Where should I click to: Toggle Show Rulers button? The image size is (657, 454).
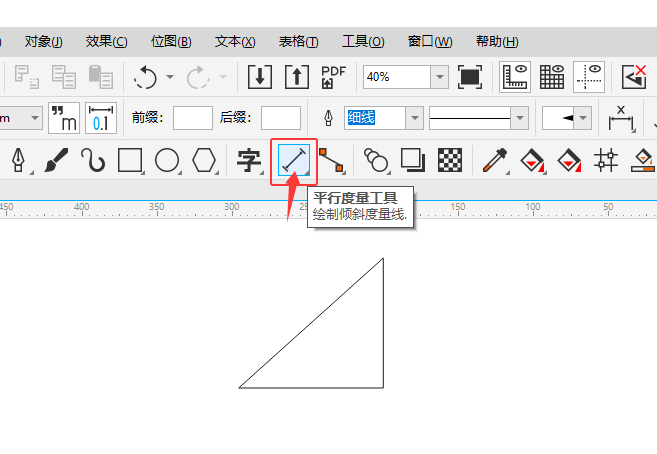pos(515,77)
